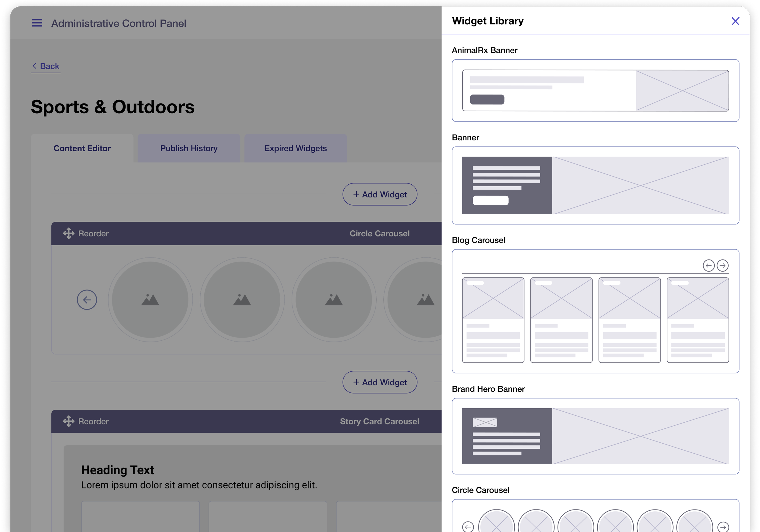Click the Back link
The image size is (760, 532).
click(46, 66)
